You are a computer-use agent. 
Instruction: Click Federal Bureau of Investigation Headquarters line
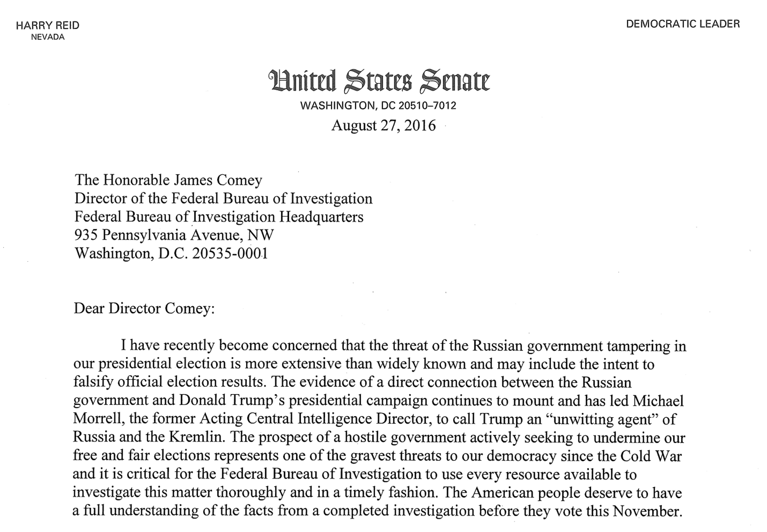coord(219,217)
